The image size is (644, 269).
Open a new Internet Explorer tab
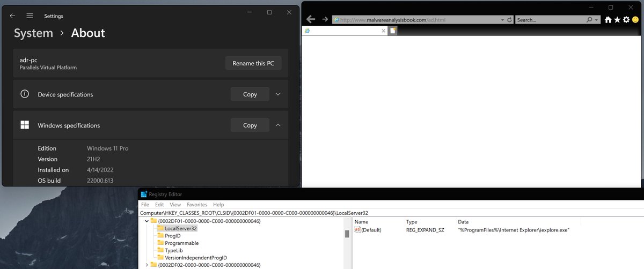[393, 31]
